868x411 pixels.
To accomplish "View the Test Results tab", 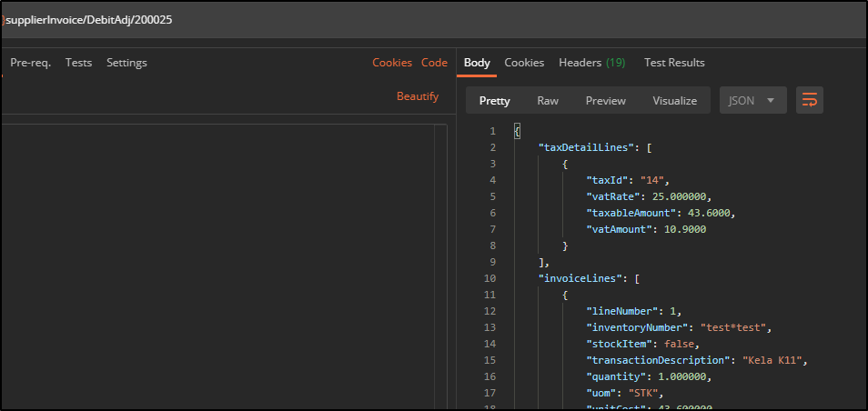I will [674, 63].
